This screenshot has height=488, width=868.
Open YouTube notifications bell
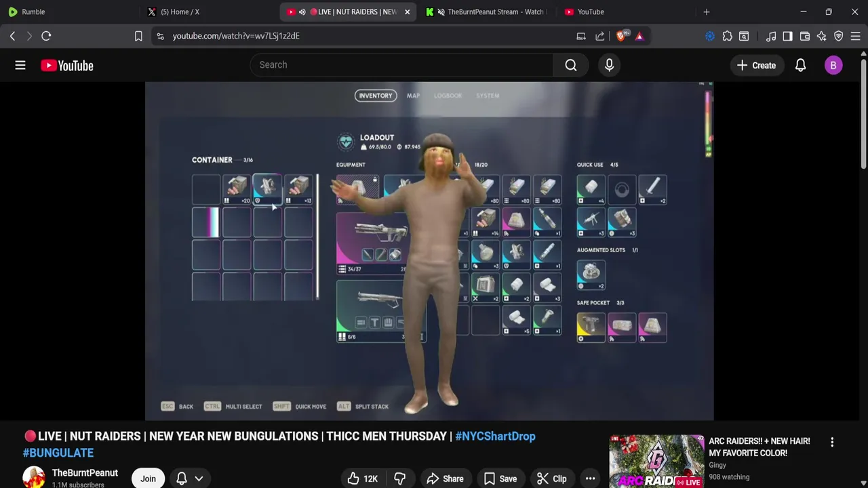tap(800, 65)
